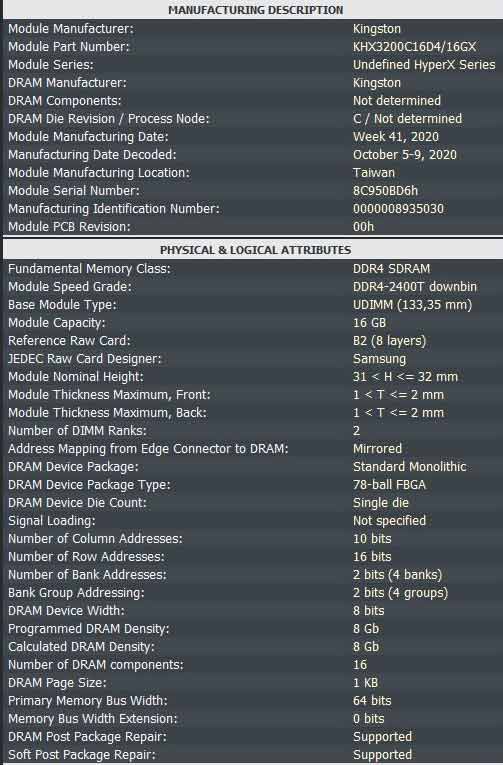Click the Module Manufacturer row label

(71, 29)
